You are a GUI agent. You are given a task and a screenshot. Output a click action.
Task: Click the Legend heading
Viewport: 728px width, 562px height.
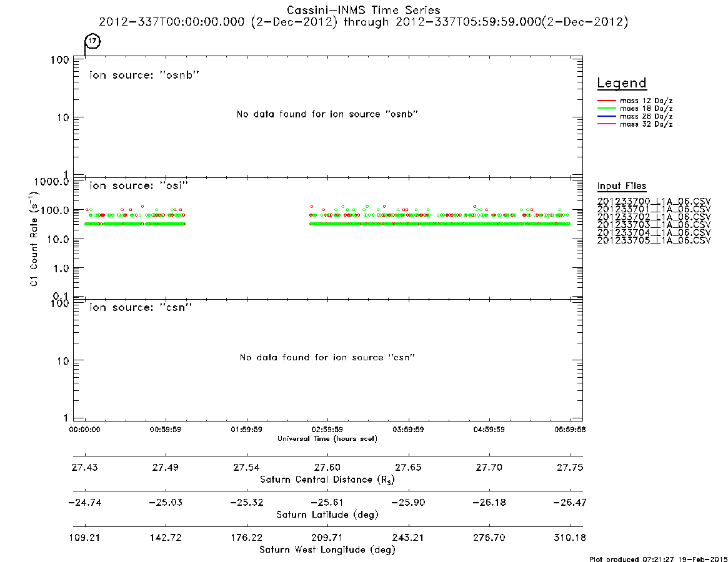click(x=622, y=83)
